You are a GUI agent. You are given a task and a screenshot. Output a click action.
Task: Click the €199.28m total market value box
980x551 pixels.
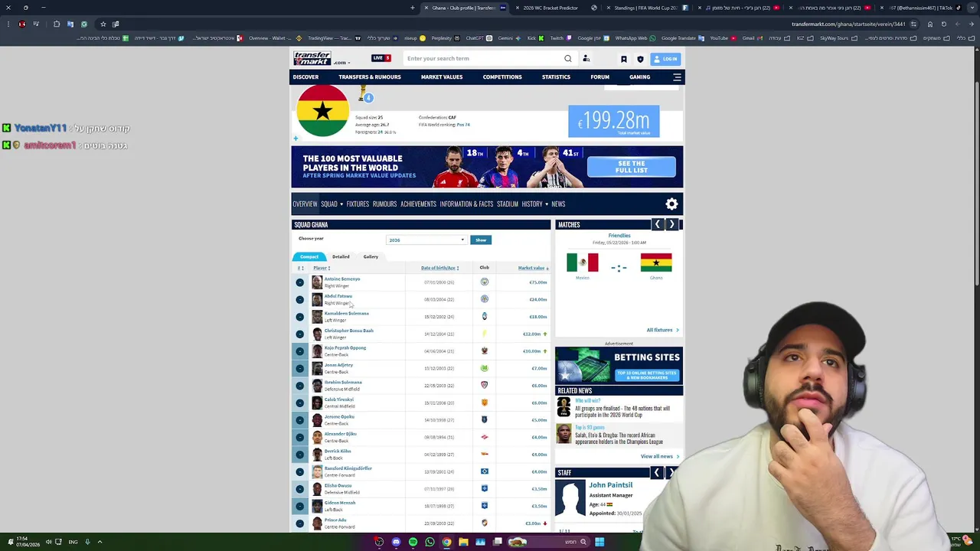(613, 122)
